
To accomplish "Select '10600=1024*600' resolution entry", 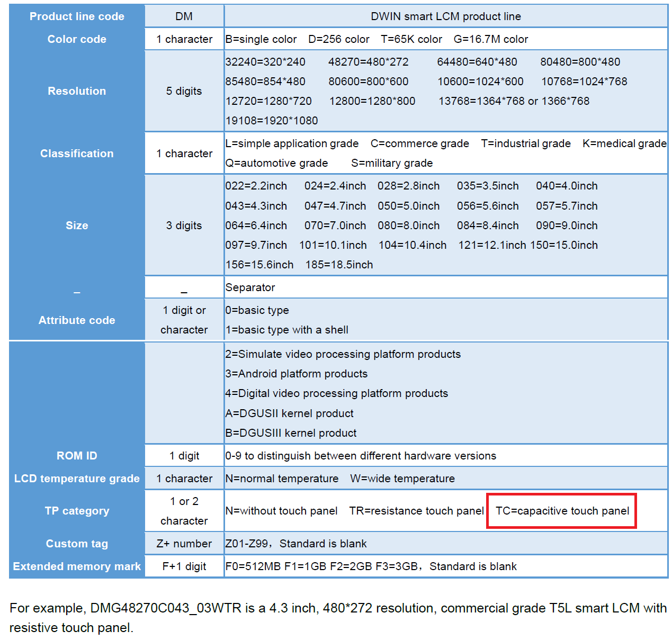I will (480, 82).
